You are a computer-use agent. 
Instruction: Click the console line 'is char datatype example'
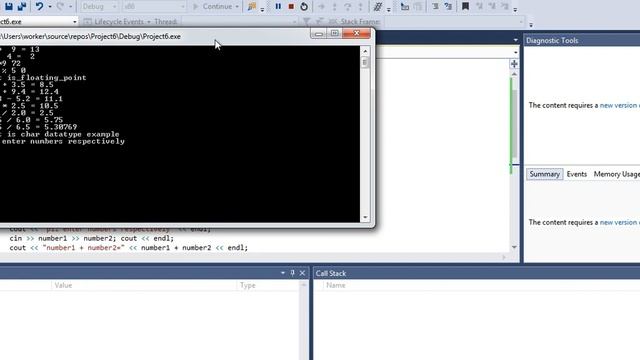coord(63,134)
